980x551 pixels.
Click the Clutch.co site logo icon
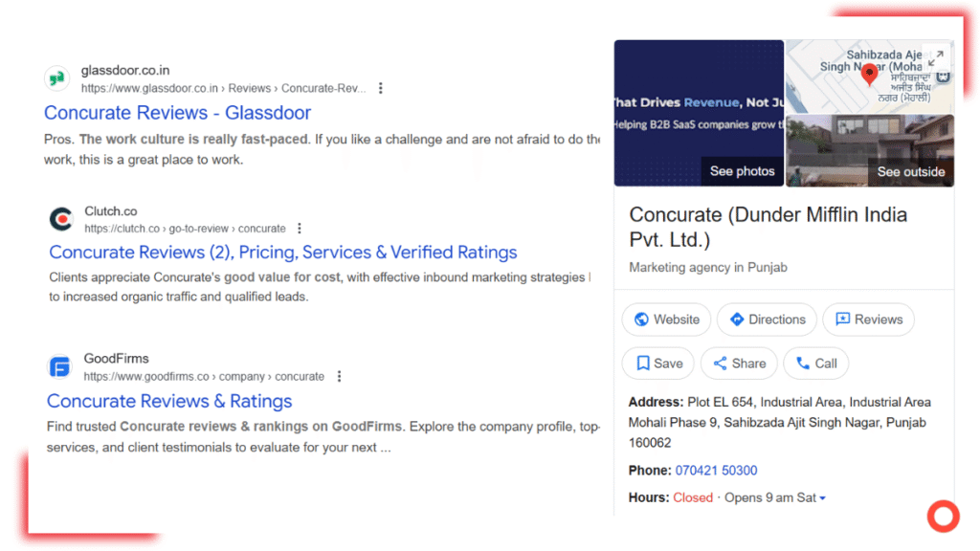(61, 219)
